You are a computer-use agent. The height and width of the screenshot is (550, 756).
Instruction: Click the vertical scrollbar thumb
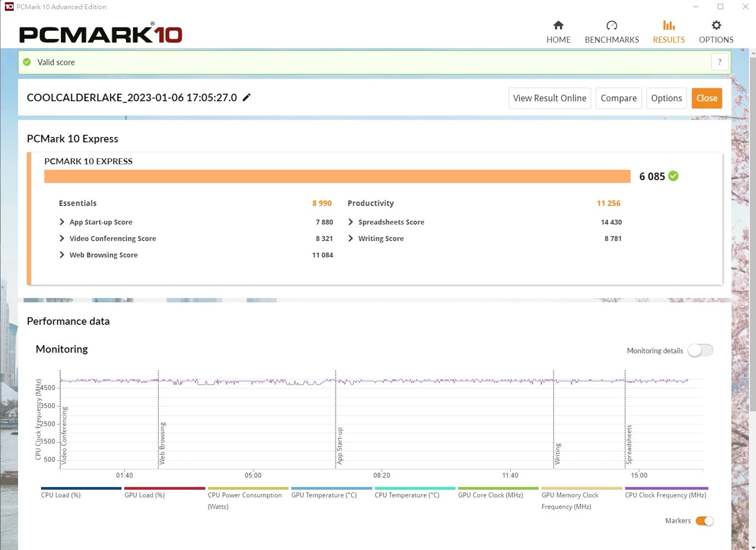click(753, 233)
